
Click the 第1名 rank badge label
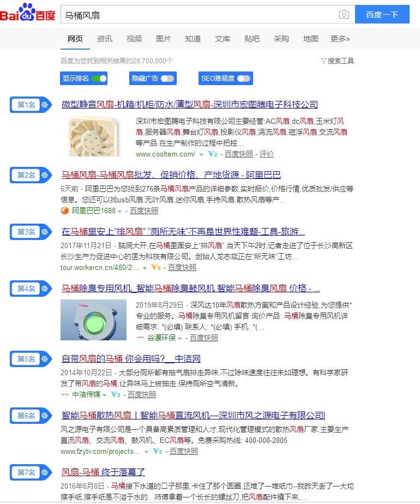pyautogui.click(x=26, y=105)
